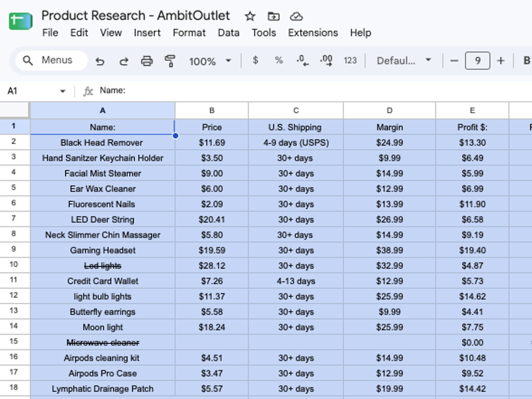Move document using the folder icon
The width and height of the screenshot is (532, 399).
click(273, 16)
